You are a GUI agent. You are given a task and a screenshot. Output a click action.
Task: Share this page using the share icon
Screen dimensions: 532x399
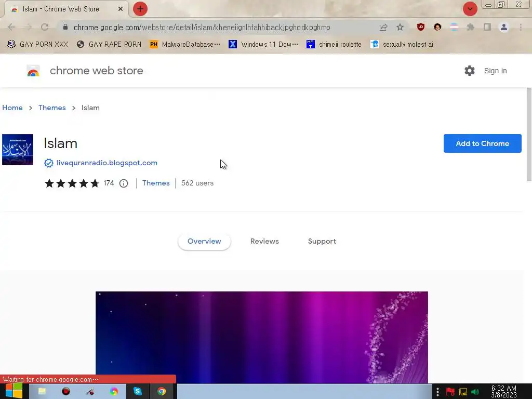click(383, 27)
